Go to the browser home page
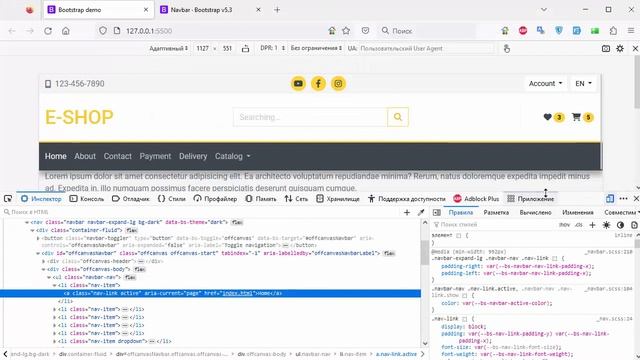 point(66,31)
